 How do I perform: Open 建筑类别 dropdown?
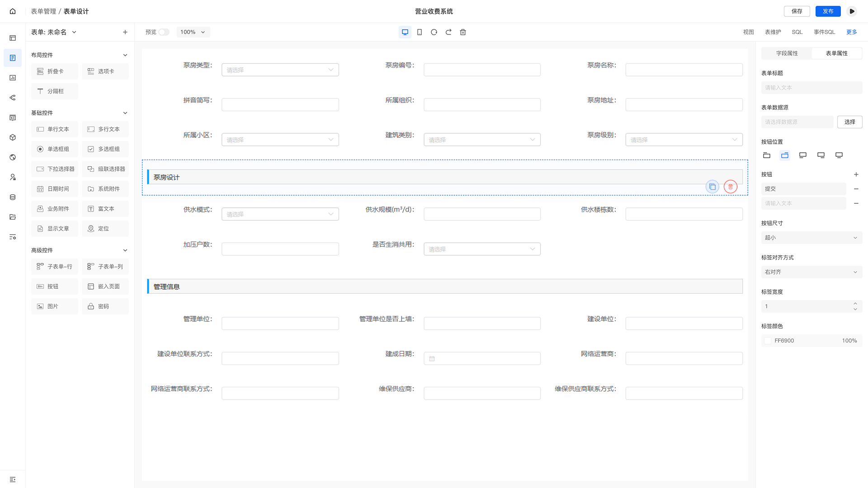tap(482, 140)
